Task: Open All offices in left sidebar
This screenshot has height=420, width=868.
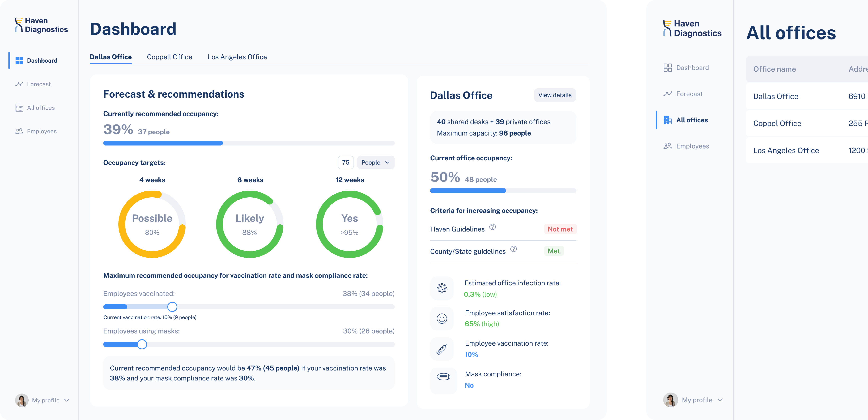Action: click(x=40, y=108)
